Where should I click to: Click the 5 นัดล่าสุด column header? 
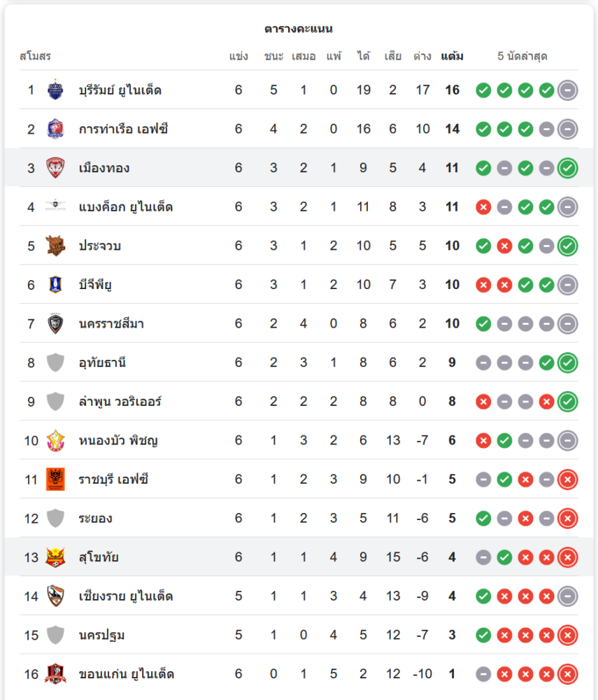click(x=522, y=56)
